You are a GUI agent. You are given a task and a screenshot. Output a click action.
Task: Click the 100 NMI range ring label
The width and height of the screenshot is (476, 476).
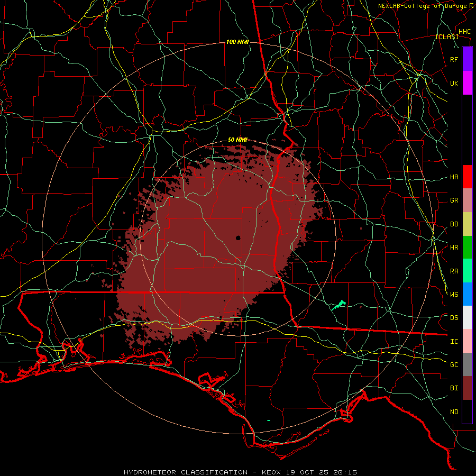coord(237,42)
